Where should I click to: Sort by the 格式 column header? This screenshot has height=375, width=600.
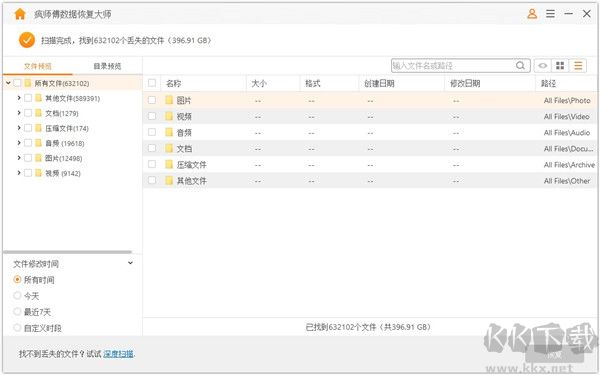coord(313,83)
